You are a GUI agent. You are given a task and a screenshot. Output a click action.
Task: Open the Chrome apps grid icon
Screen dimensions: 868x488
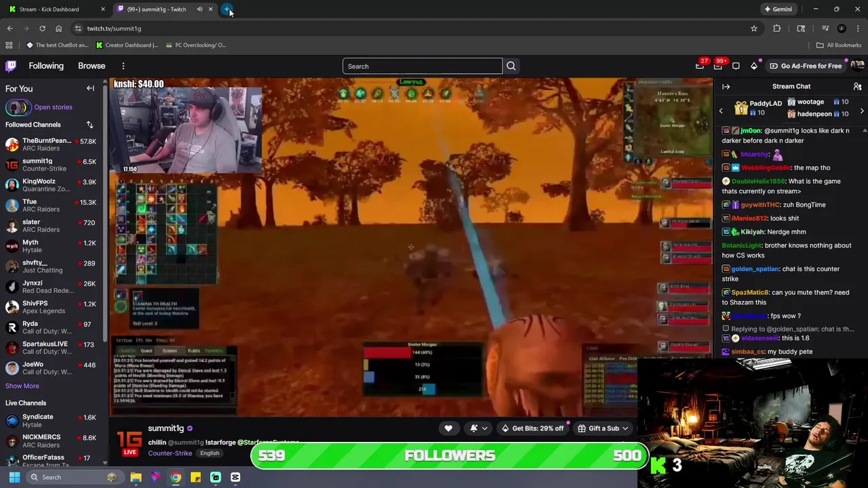(x=9, y=45)
